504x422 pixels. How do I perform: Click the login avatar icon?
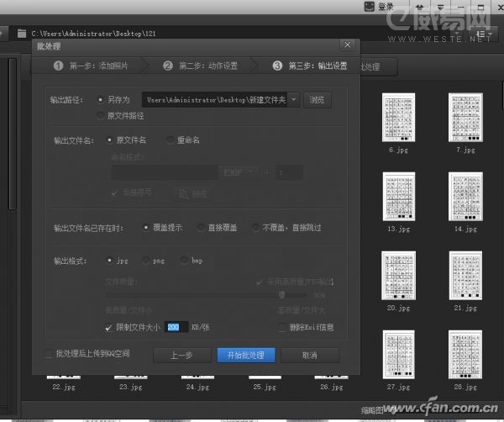[x=369, y=7]
